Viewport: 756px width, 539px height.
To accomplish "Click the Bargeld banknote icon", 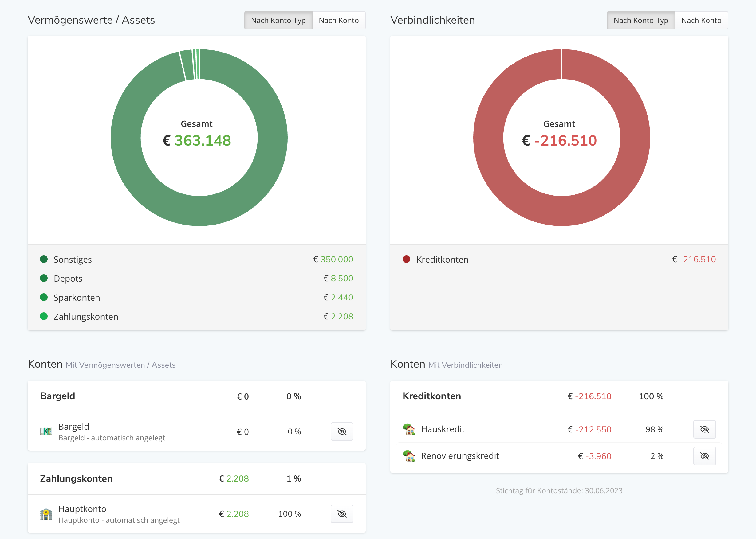I will [46, 432].
